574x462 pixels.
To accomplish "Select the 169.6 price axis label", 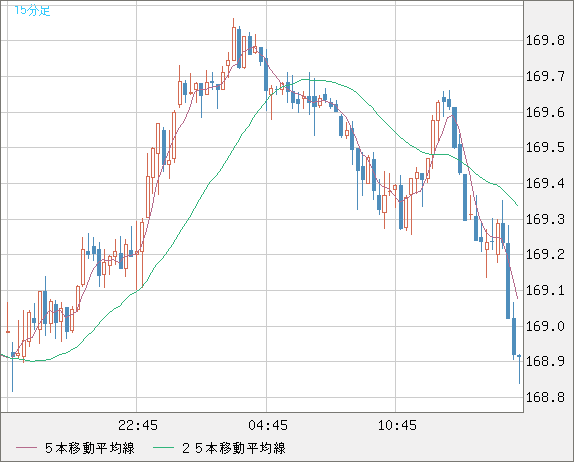I will (545, 112).
